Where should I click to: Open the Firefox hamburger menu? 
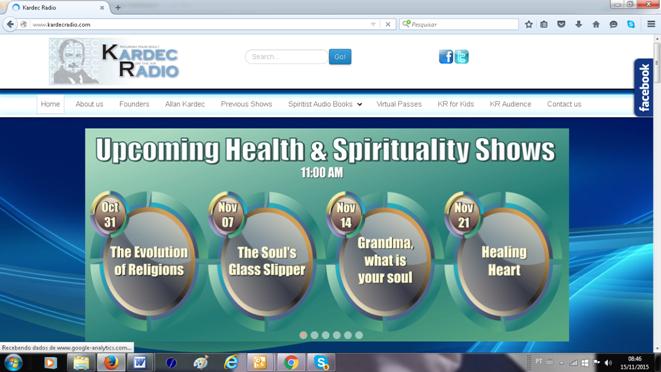651,24
